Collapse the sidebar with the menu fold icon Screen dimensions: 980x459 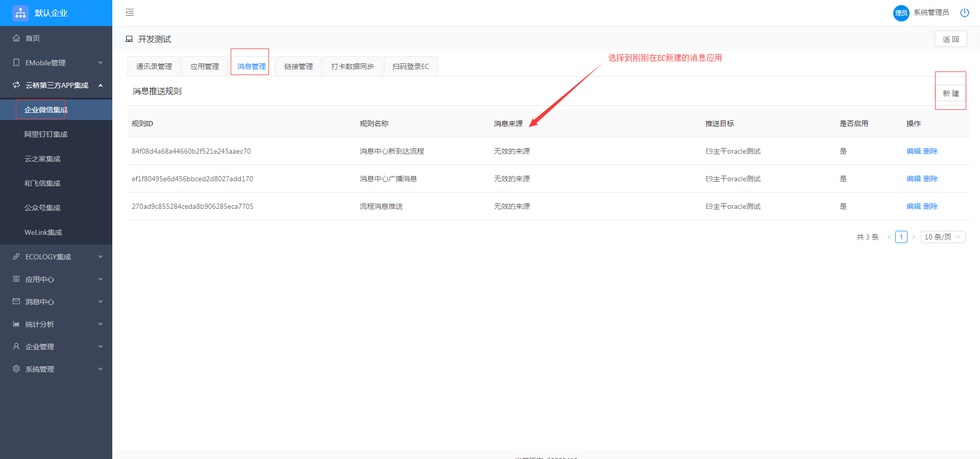coord(130,12)
